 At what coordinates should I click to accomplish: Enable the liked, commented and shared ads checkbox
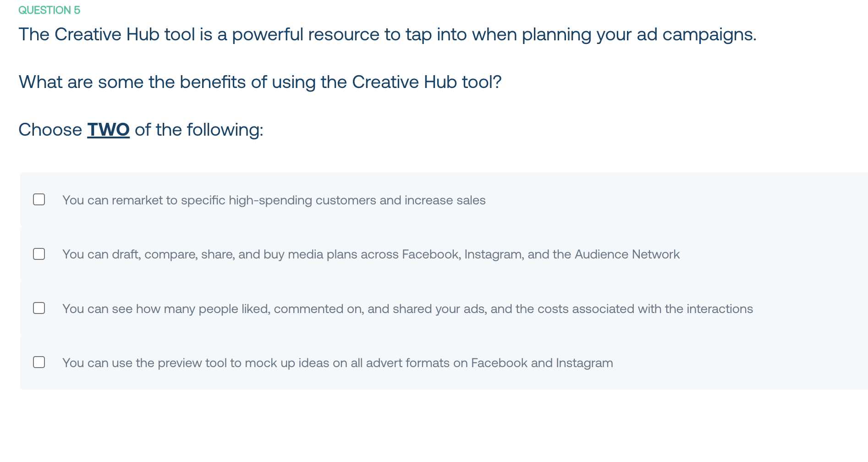[39, 308]
